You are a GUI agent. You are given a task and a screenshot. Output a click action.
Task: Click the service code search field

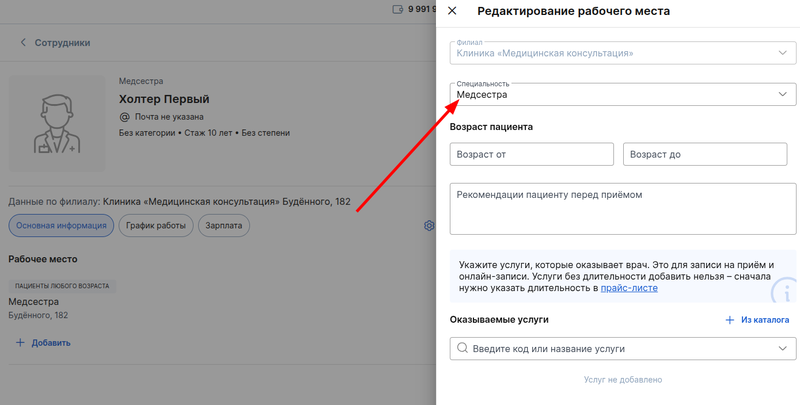point(623,348)
